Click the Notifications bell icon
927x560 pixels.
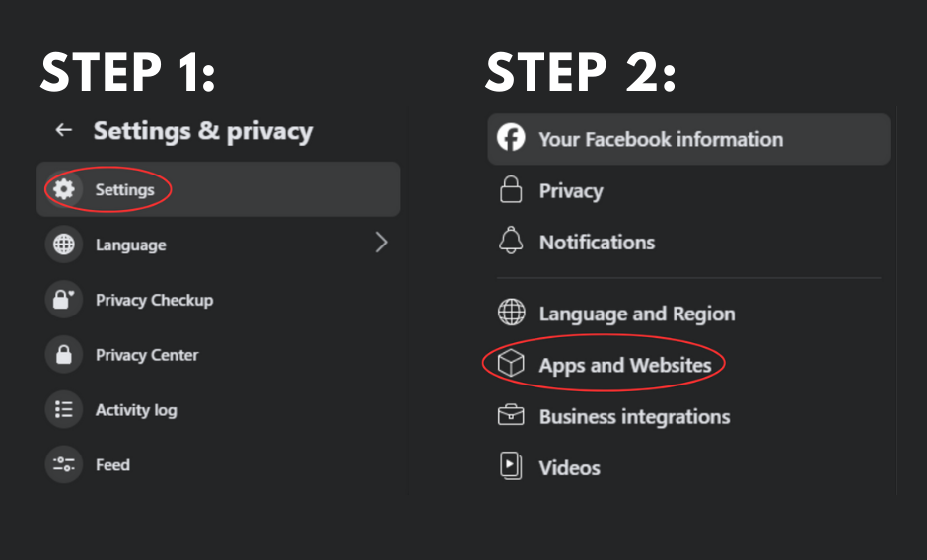coord(511,242)
